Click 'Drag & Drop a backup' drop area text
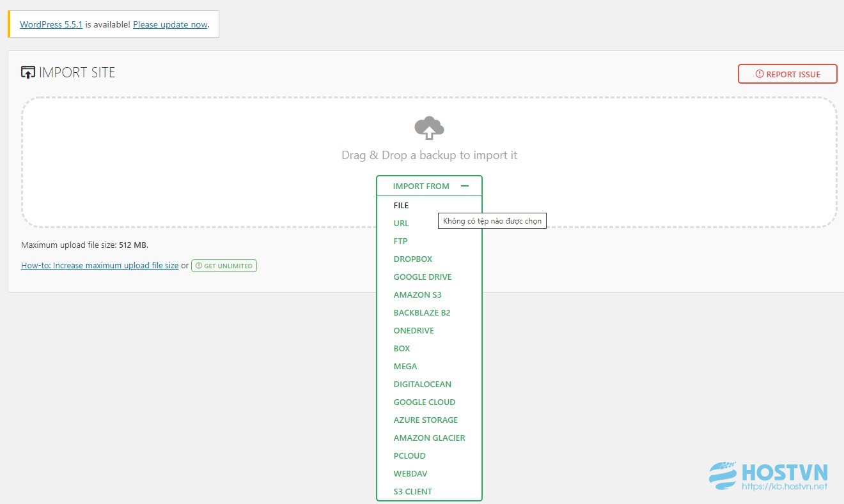Viewport: 844px width, 504px height. (x=429, y=155)
